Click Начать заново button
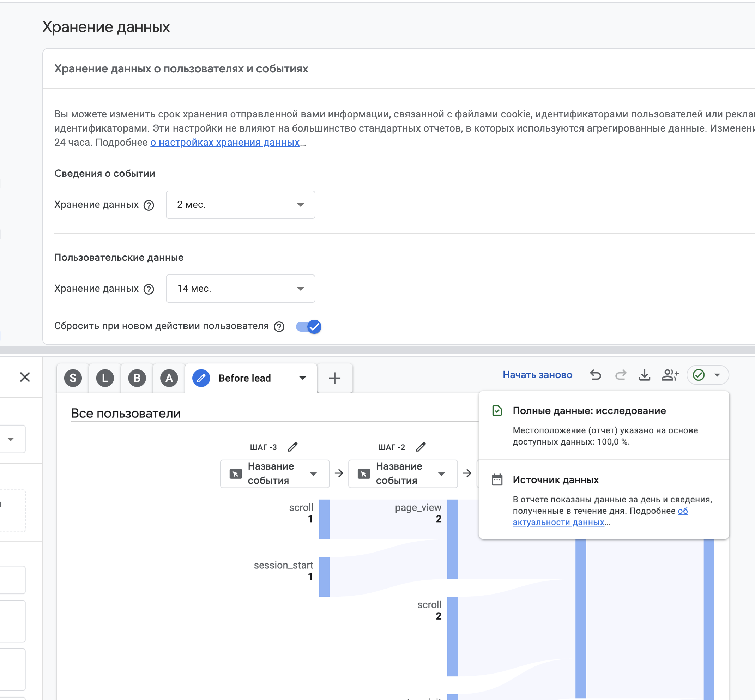Image resolution: width=755 pixels, height=700 pixels. [538, 375]
